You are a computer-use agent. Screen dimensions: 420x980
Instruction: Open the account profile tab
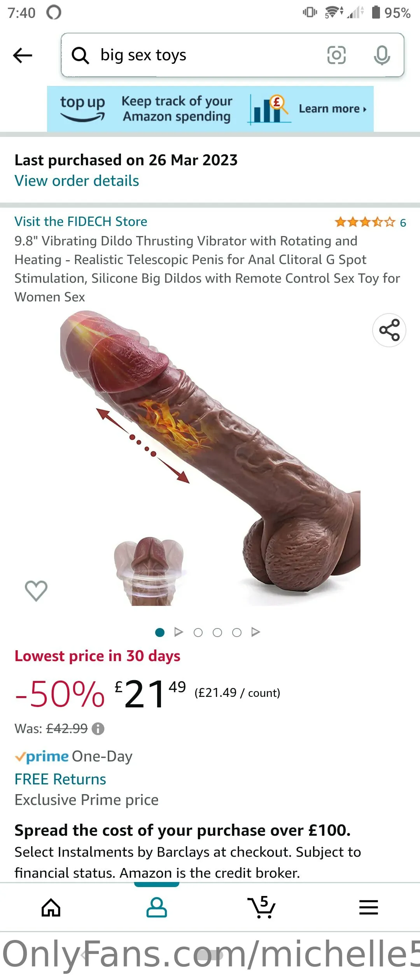click(157, 908)
